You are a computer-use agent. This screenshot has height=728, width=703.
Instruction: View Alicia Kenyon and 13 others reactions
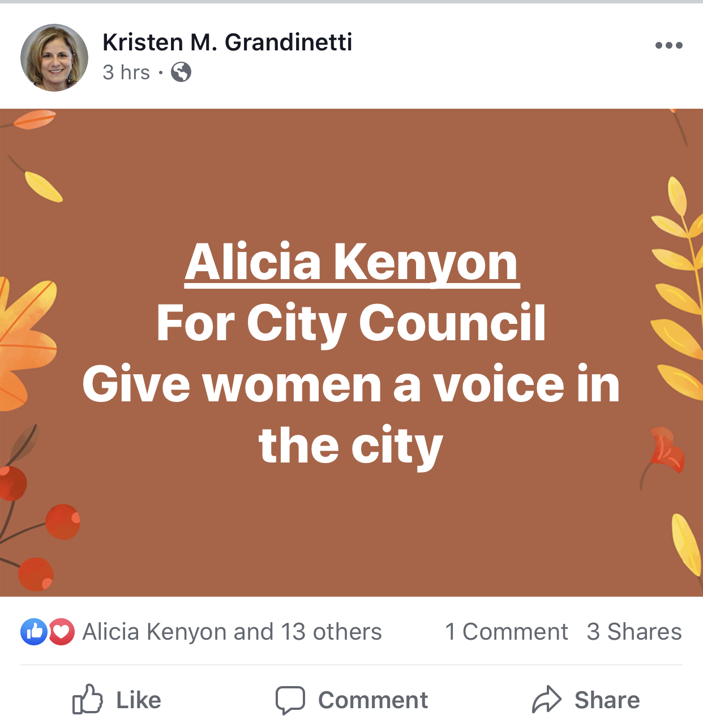click(x=232, y=632)
